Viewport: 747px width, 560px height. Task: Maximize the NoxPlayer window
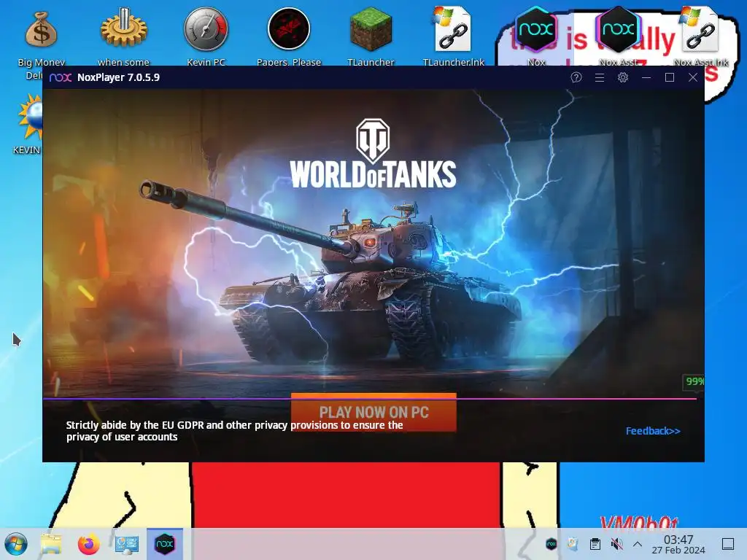click(670, 77)
